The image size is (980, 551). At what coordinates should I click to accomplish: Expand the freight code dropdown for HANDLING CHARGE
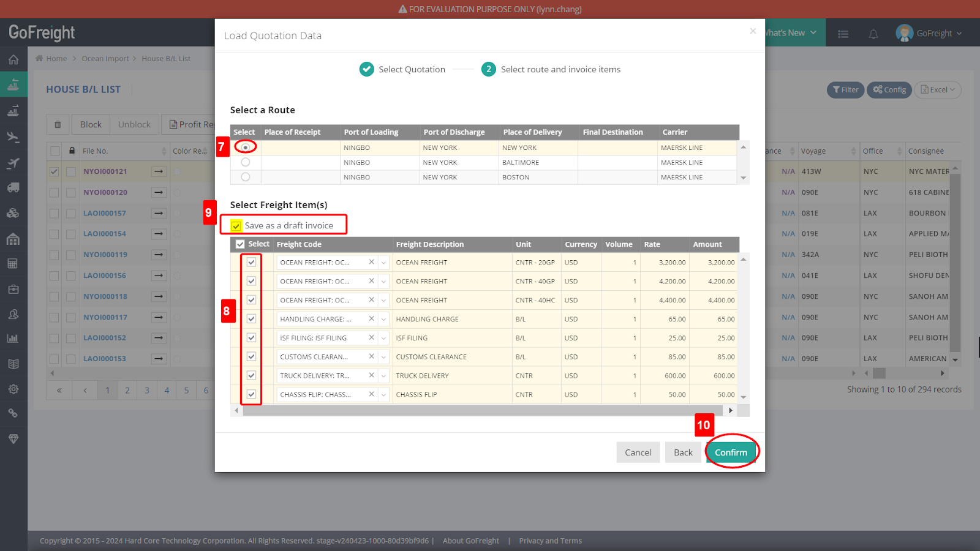[383, 318]
